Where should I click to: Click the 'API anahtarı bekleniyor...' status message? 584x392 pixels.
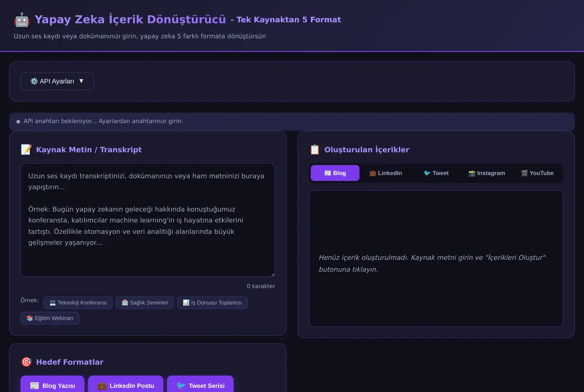tap(103, 121)
